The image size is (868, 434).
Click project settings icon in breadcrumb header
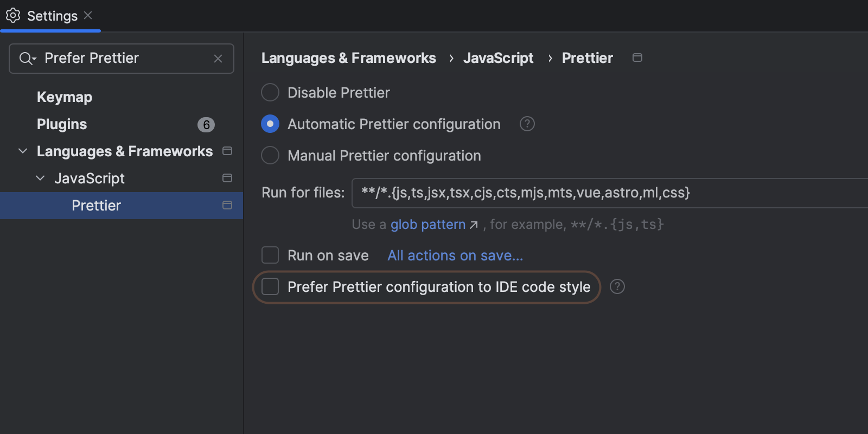click(637, 58)
